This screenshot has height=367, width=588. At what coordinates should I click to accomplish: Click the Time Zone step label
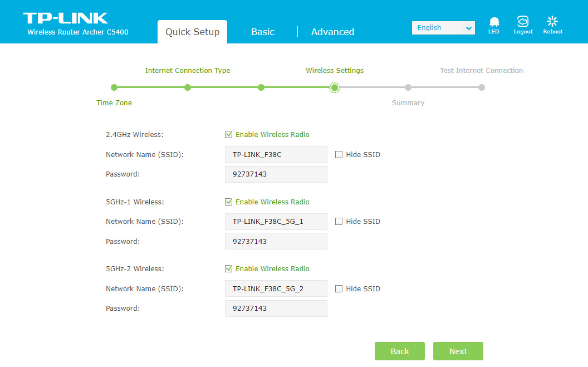(x=114, y=102)
